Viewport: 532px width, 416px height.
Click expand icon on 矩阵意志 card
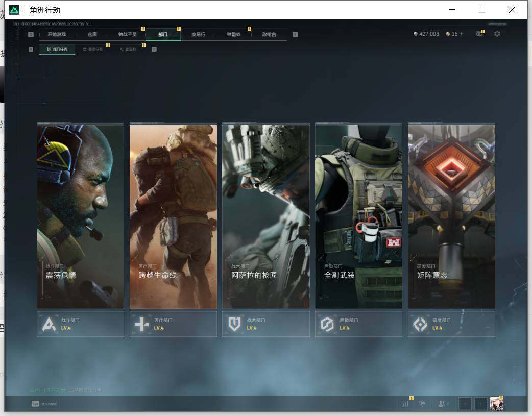(x=414, y=258)
